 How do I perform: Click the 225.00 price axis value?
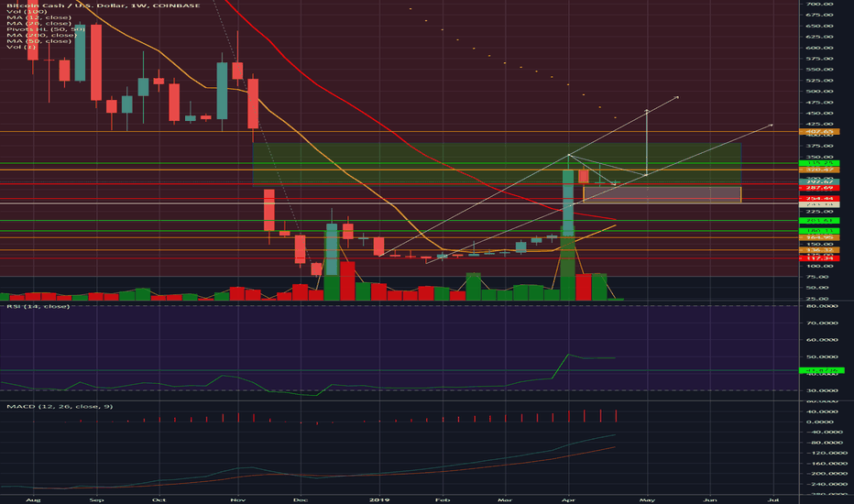[x=819, y=212]
